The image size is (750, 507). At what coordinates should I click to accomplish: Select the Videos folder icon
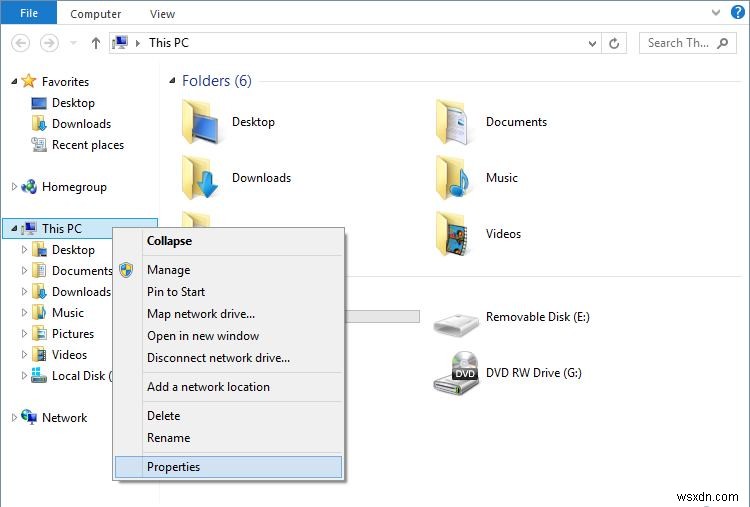[452, 234]
